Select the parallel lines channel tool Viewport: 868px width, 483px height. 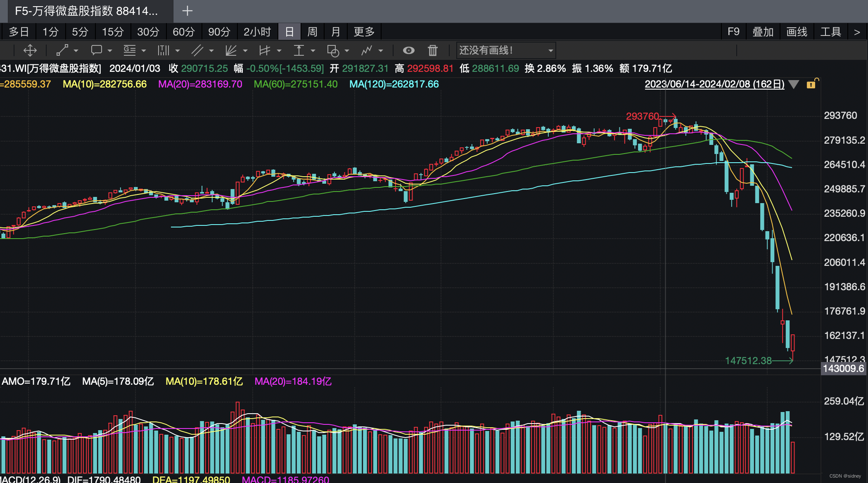197,50
